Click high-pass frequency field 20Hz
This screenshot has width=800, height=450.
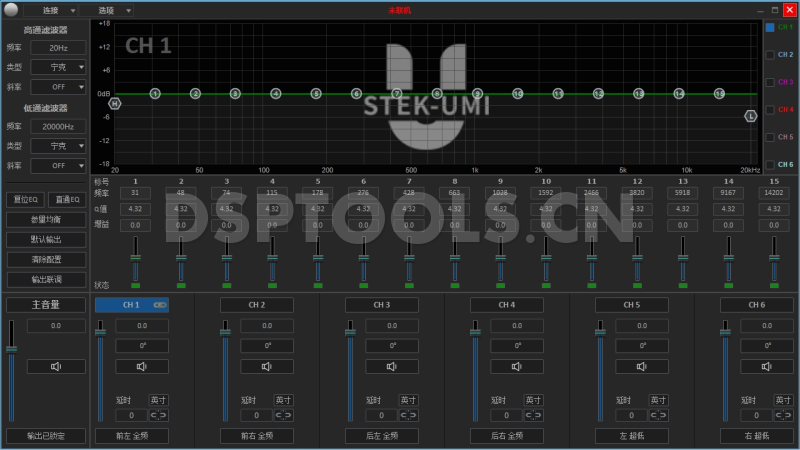pyautogui.click(x=58, y=48)
